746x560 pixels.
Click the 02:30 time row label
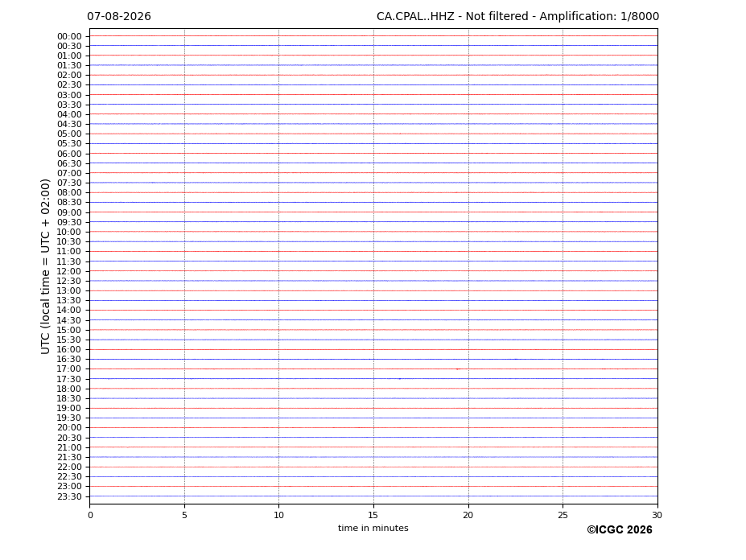tap(69, 84)
